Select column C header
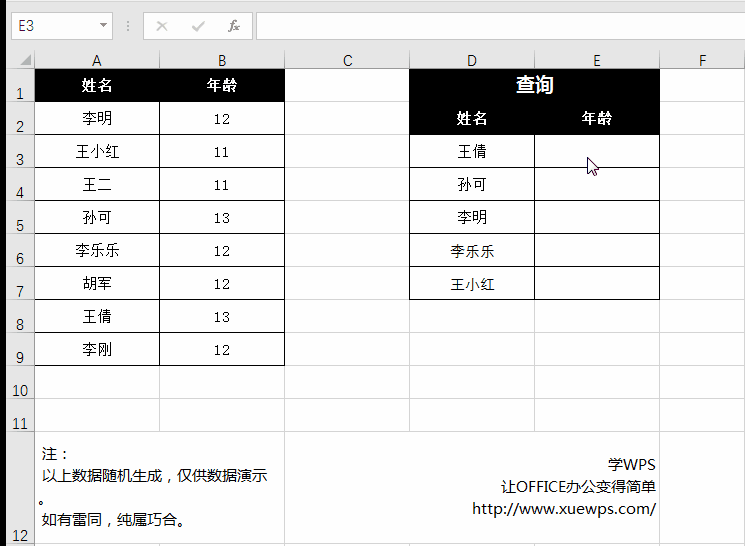The width and height of the screenshot is (745, 546). [347, 60]
